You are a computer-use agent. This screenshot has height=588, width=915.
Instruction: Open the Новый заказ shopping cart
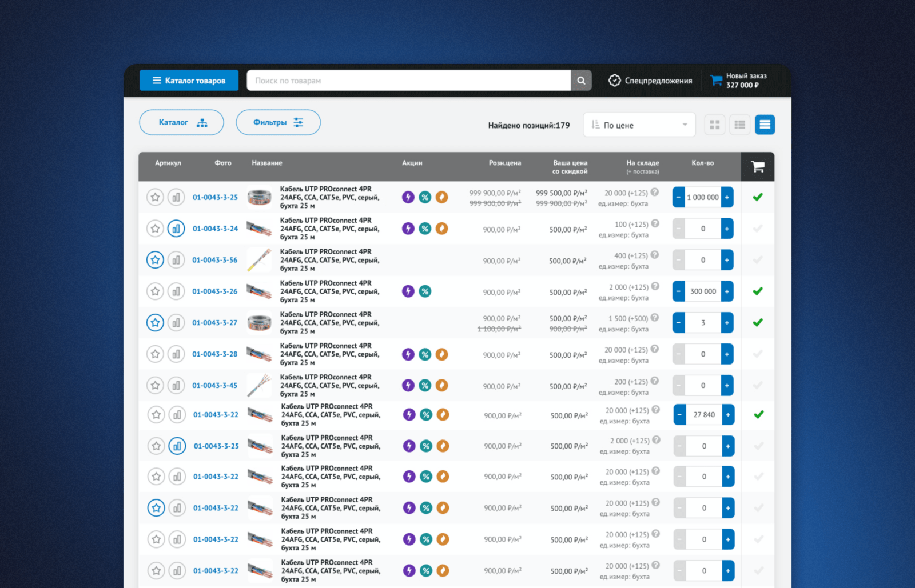pos(738,81)
